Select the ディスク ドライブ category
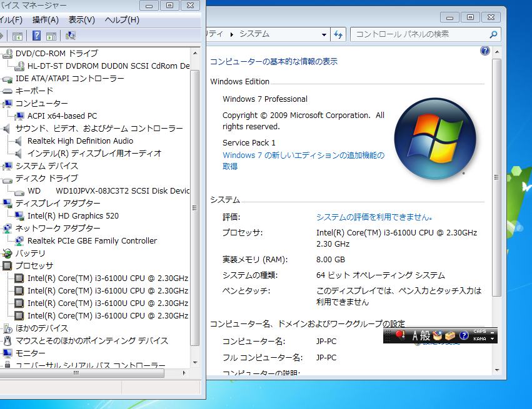532x409 pixels. (x=47, y=178)
